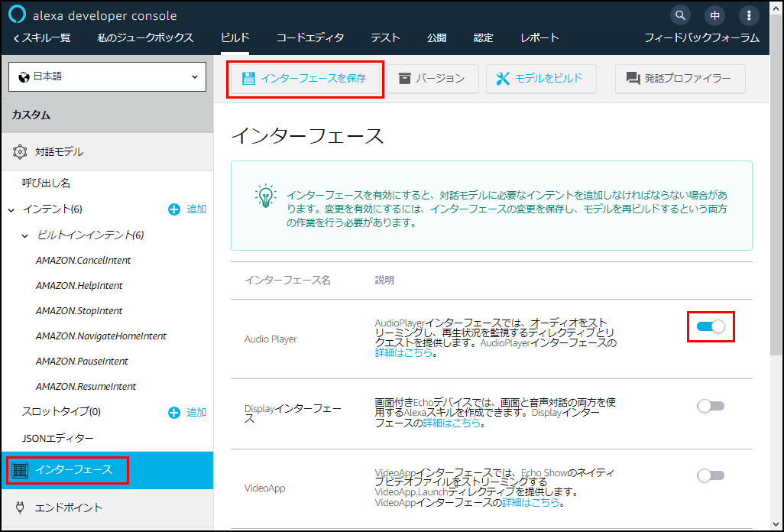Click the 説明 column header
784x532 pixels.
point(384,280)
